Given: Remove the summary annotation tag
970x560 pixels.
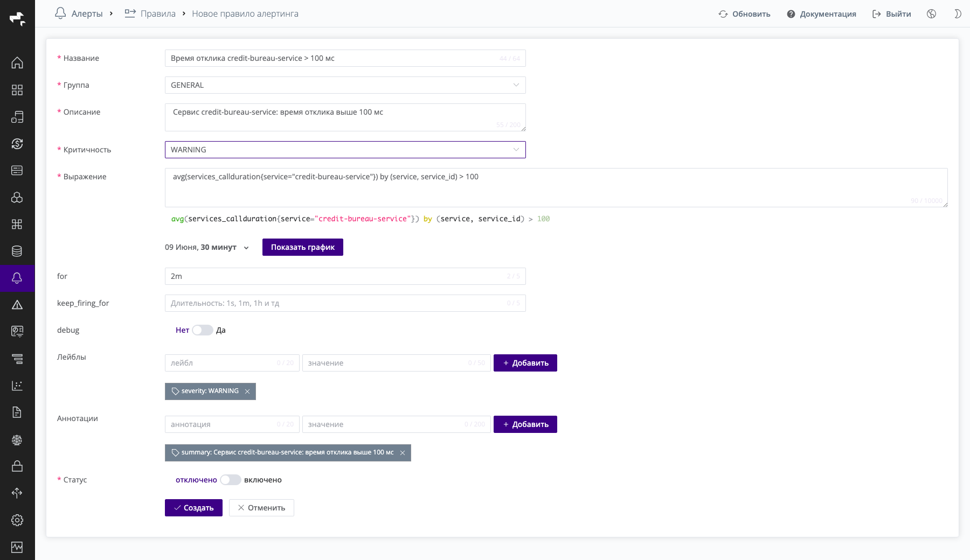Looking at the screenshot, I should tap(403, 453).
